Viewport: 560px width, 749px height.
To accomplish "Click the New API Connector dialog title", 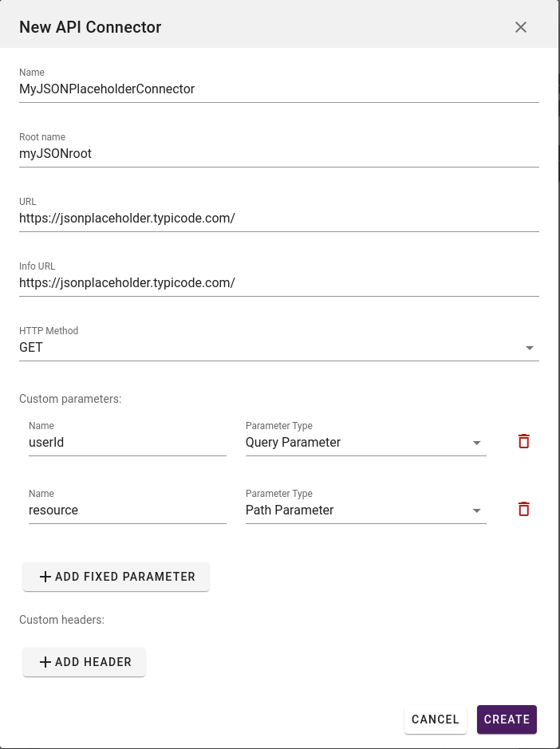I will [x=89, y=26].
